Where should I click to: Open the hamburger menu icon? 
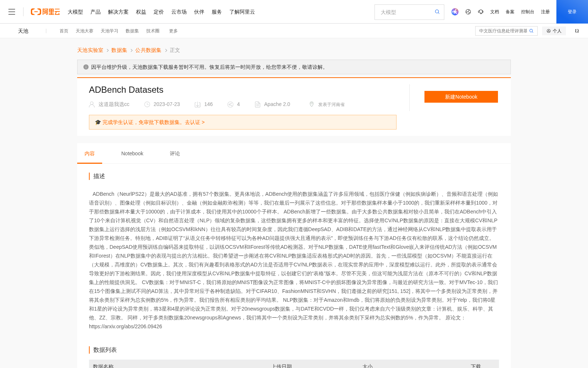point(12,12)
